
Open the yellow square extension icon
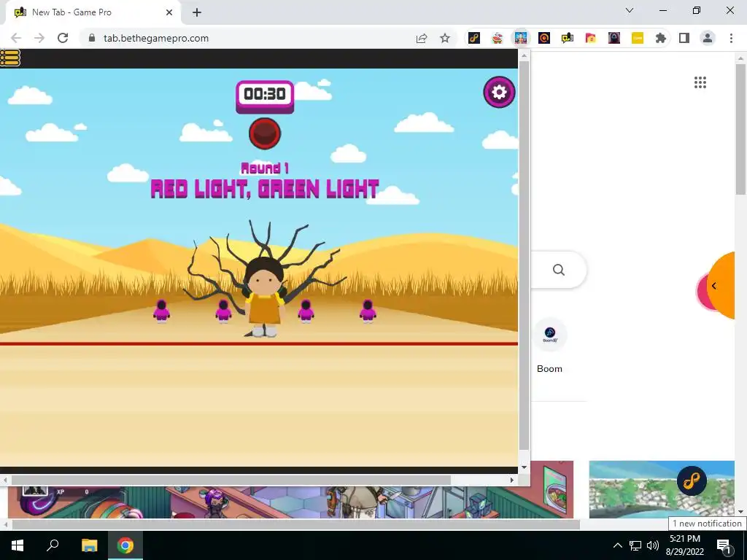pyautogui.click(x=638, y=38)
